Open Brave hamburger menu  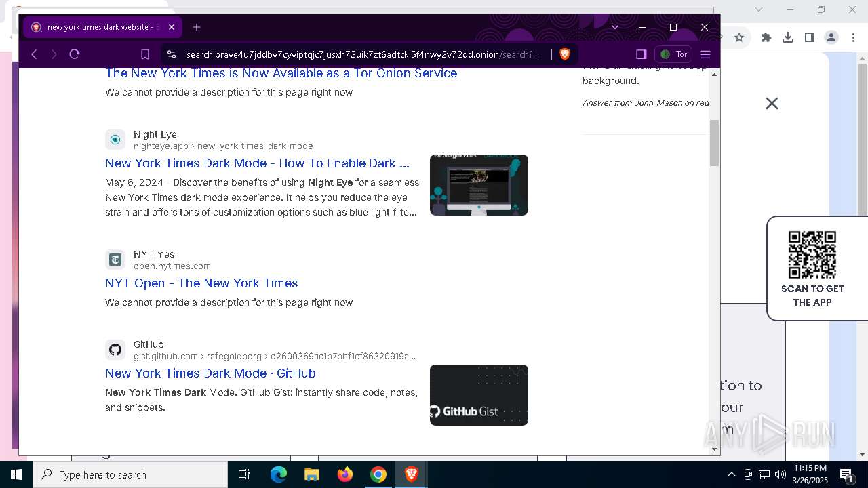pos(705,54)
